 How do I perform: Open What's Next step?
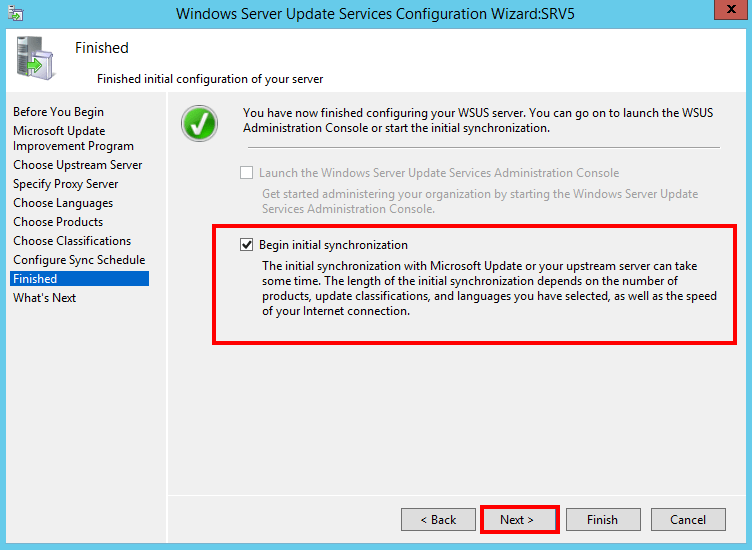click(45, 298)
